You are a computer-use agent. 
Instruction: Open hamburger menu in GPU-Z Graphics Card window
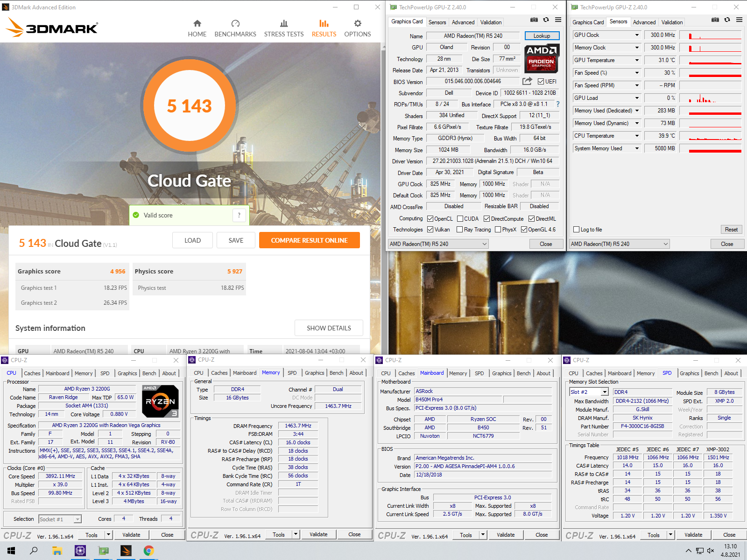point(558,20)
